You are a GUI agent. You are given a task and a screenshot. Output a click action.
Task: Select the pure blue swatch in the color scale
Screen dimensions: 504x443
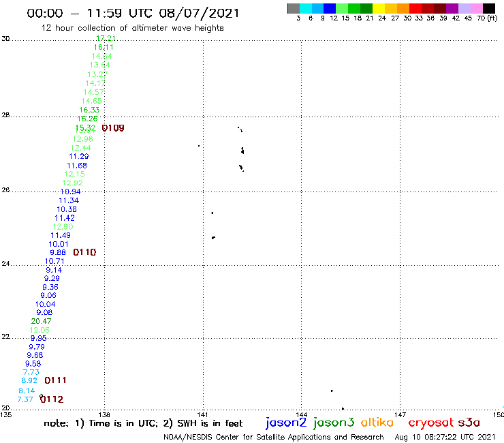(330, 8)
